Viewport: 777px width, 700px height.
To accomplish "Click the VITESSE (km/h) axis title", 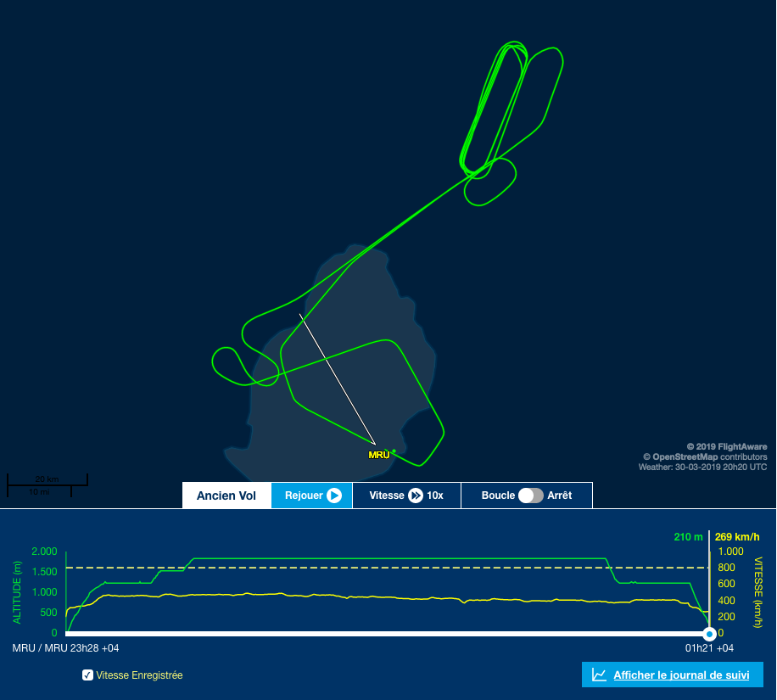I will (x=757, y=592).
